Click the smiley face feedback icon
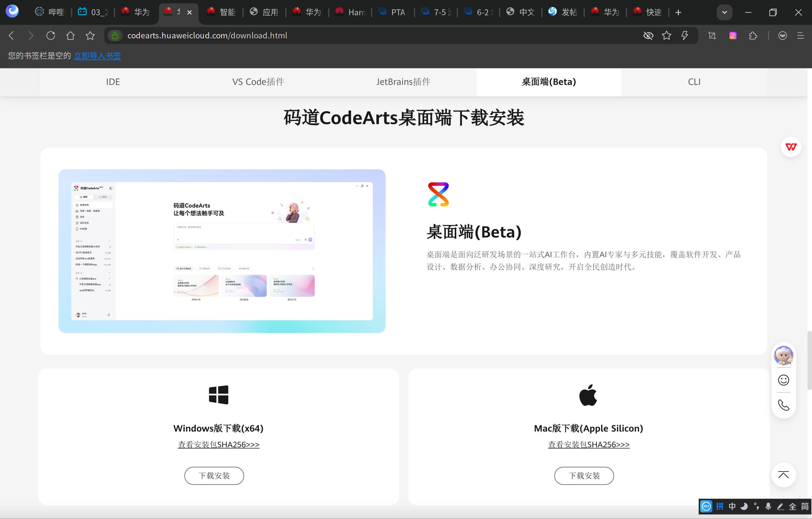812x519 pixels. pos(783,380)
